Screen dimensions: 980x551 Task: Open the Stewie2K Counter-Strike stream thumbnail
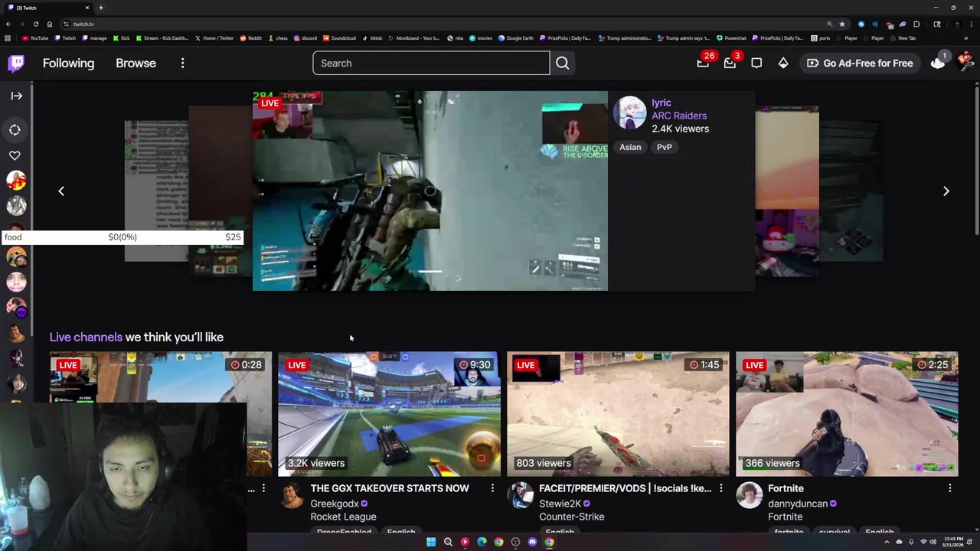pos(618,414)
